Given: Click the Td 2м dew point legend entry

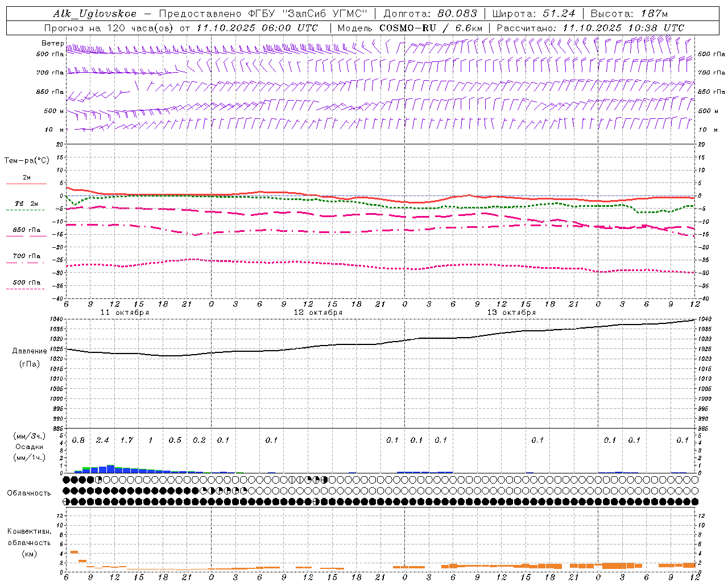Looking at the screenshot, I should click(x=27, y=203).
